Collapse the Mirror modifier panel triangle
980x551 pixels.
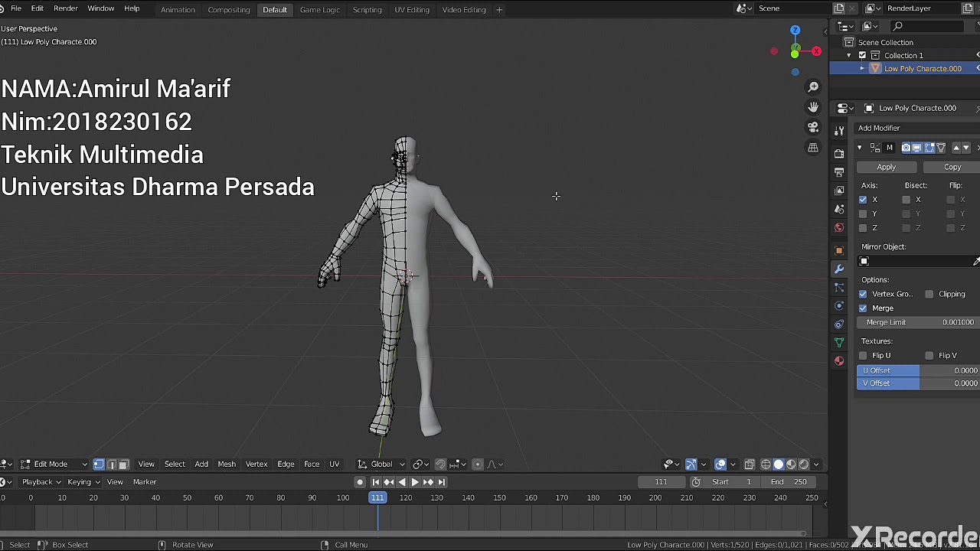coord(860,148)
